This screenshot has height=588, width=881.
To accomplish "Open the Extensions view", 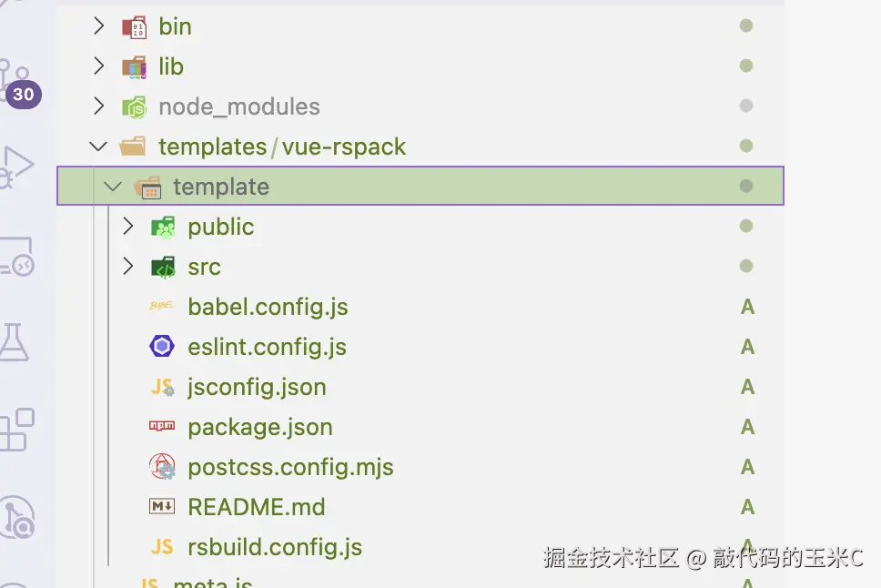I will 16,430.
